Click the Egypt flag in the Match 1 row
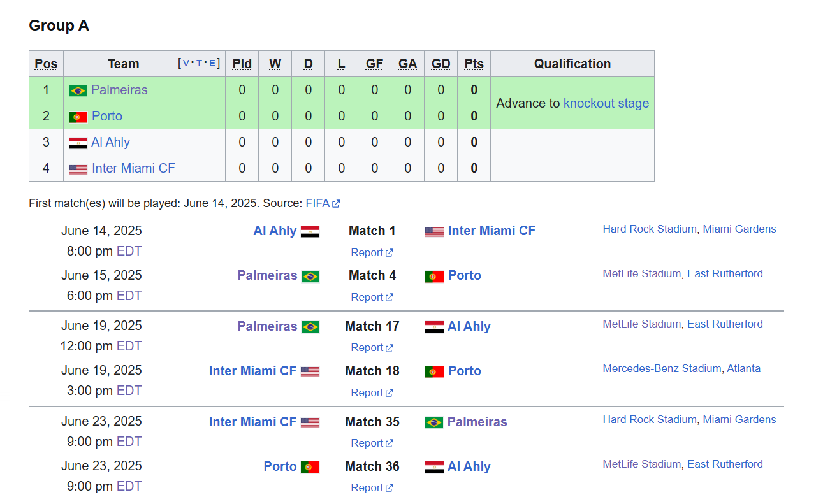This screenshot has width=816, height=504. click(x=310, y=232)
